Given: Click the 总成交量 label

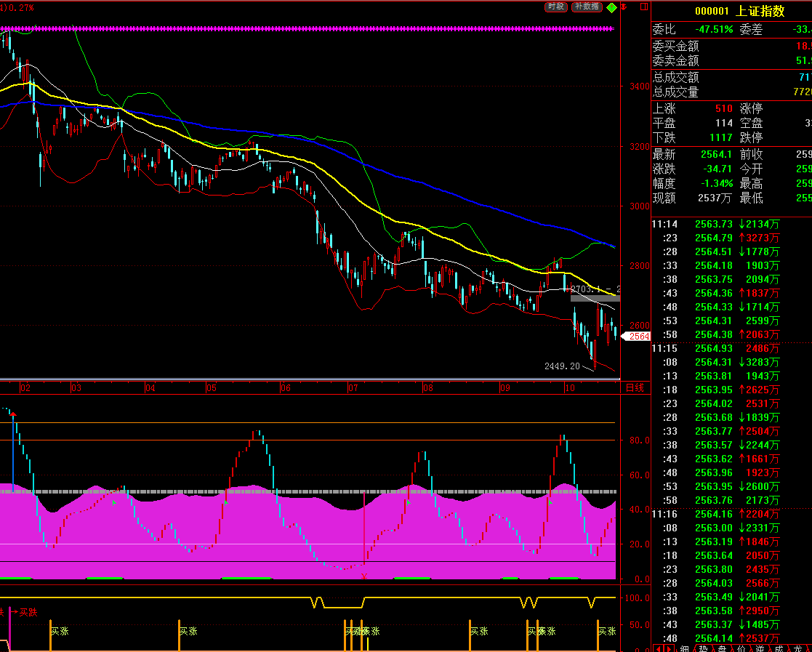Looking at the screenshot, I should coord(676,92).
